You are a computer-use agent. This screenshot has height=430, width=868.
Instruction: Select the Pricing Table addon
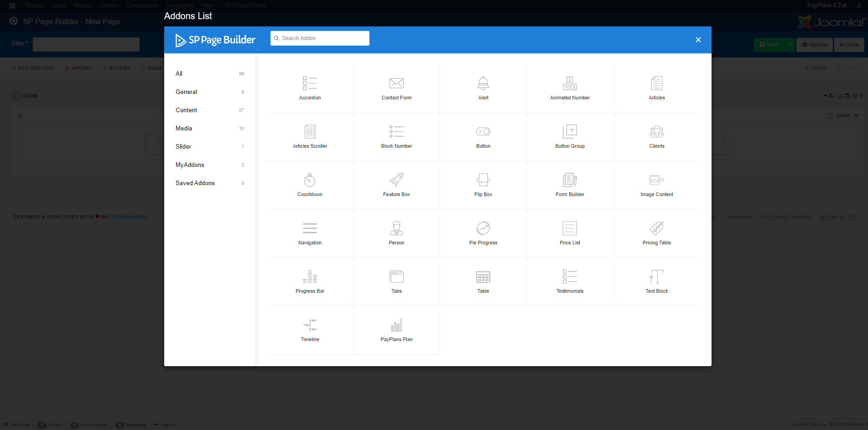pos(656,234)
